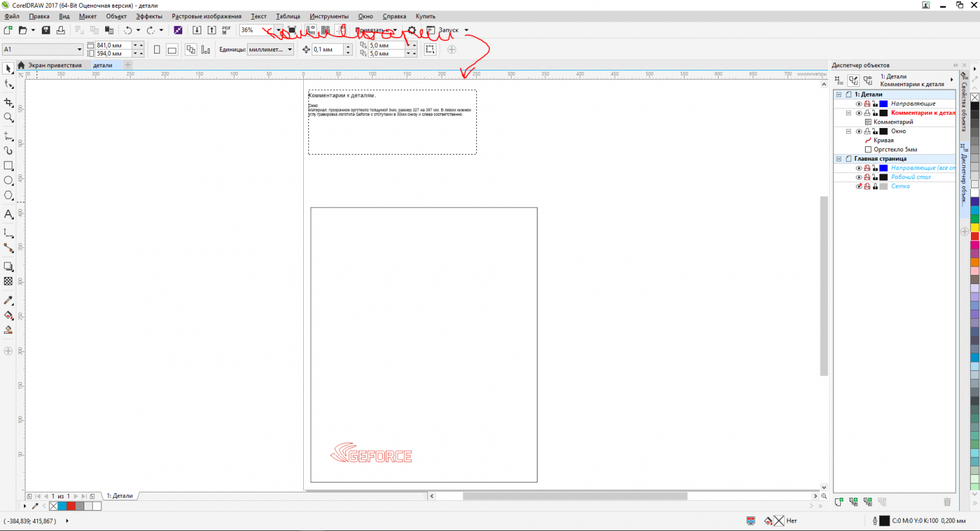Print the document using printer icon
Image resolution: width=980 pixels, height=531 pixels.
[x=61, y=30]
